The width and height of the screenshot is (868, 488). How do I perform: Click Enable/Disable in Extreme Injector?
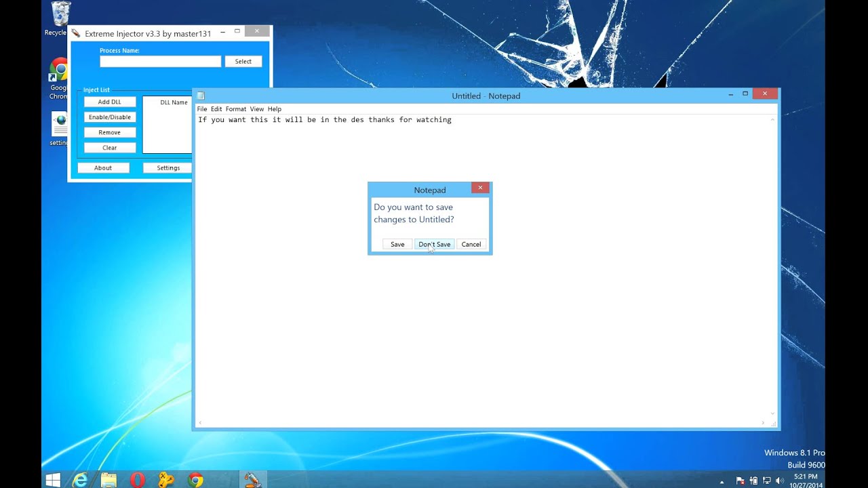tap(110, 117)
